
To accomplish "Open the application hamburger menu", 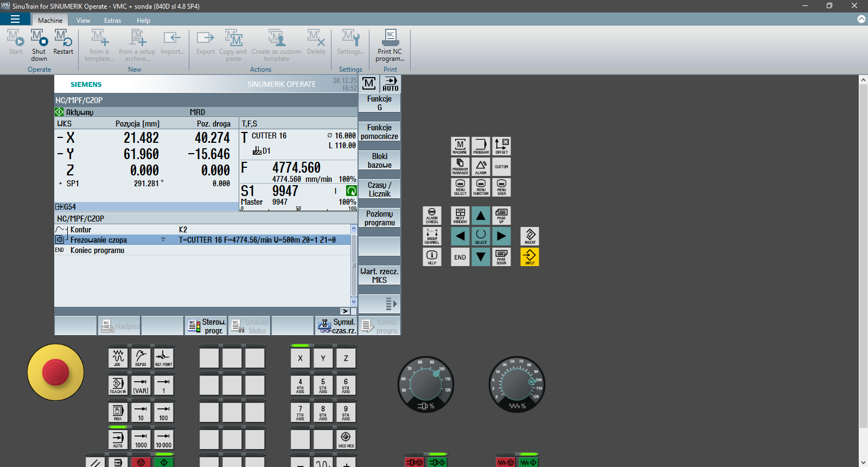I will pyautogui.click(x=15, y=20).
